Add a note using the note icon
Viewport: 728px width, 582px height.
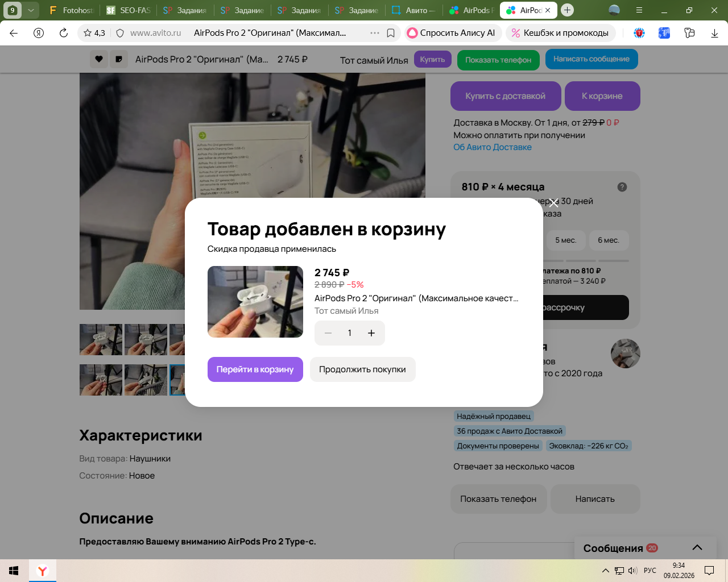point(119,59)
